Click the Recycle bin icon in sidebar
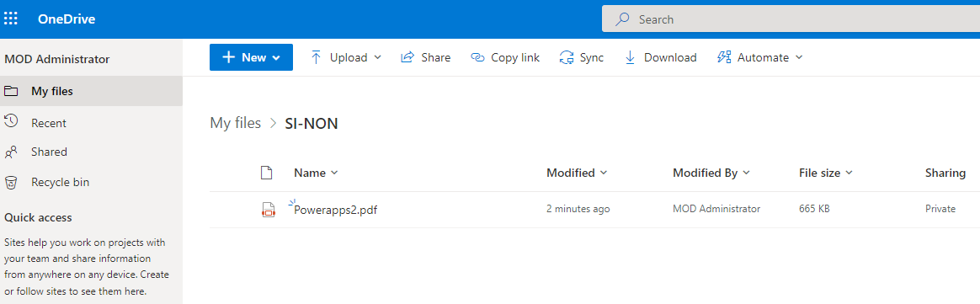The image size is (980, 304). point(11,183)
